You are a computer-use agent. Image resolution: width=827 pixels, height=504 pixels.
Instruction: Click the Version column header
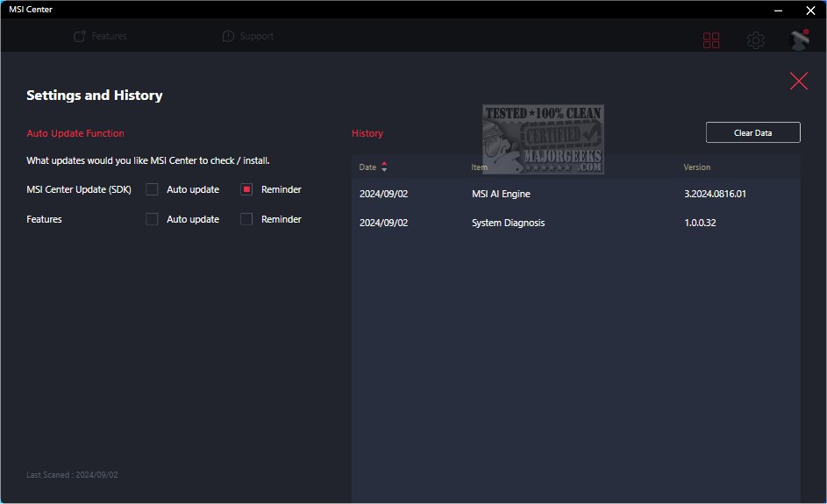click(696, 167)
